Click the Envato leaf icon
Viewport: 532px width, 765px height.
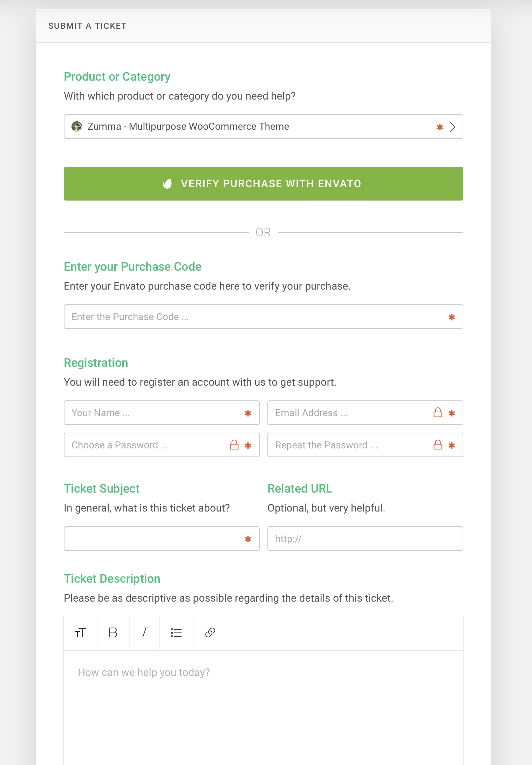point(168,184)
